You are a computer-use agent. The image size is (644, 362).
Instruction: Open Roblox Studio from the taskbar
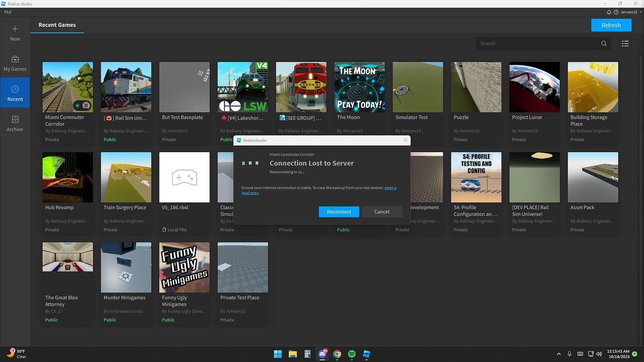point(366,354)
